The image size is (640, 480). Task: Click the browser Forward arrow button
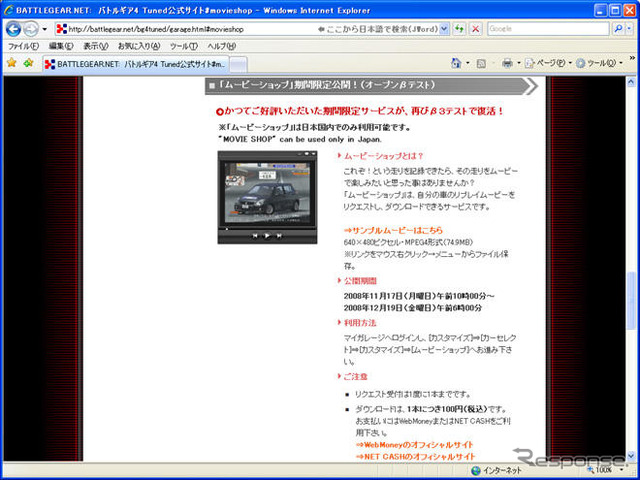point(30,29)
